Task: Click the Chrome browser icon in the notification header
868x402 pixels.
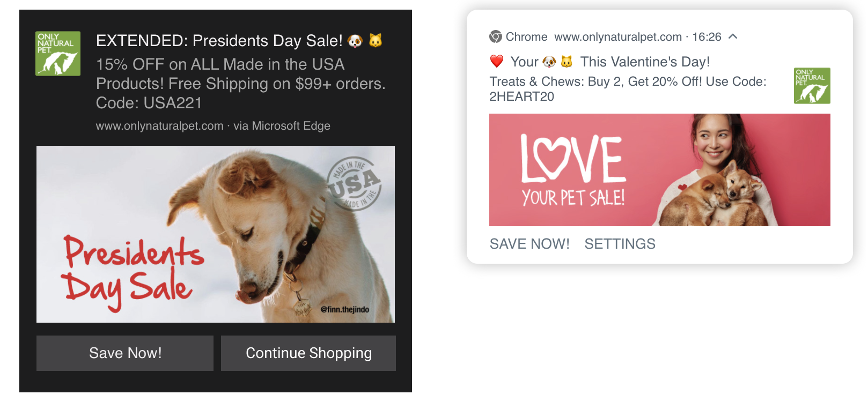Action: 496,37
